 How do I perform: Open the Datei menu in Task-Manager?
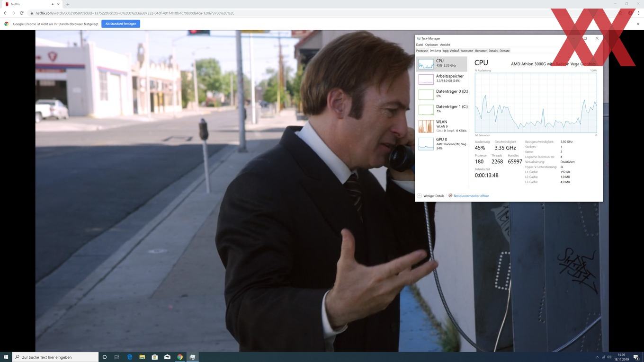click(419, 44)
